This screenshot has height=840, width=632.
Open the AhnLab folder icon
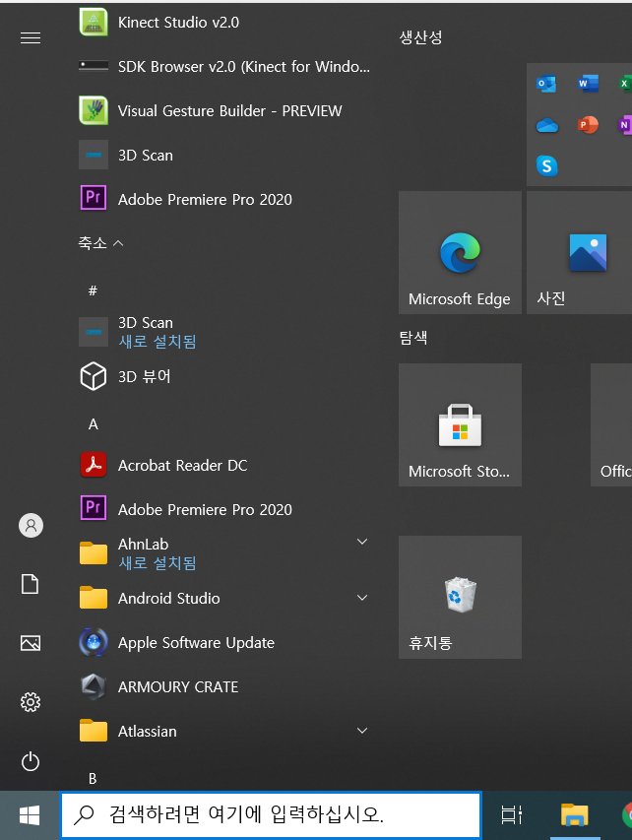click(x=94, y=552)
